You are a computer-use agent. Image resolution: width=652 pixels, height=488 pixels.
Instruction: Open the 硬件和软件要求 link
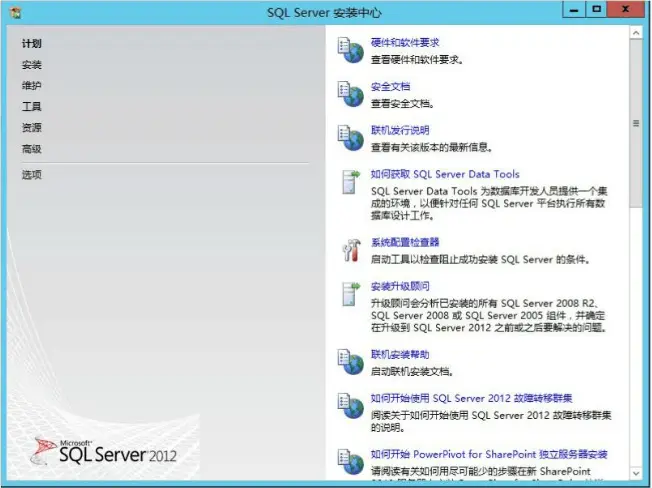pos(405,42)
